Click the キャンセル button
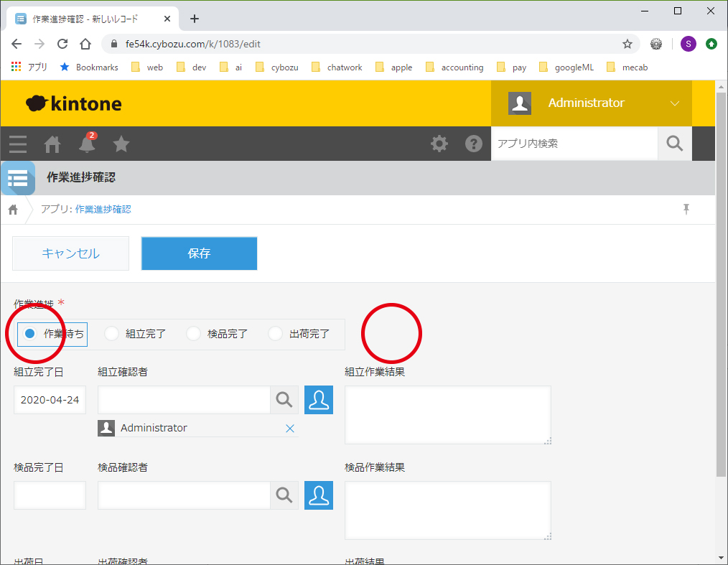 [71, 253]
